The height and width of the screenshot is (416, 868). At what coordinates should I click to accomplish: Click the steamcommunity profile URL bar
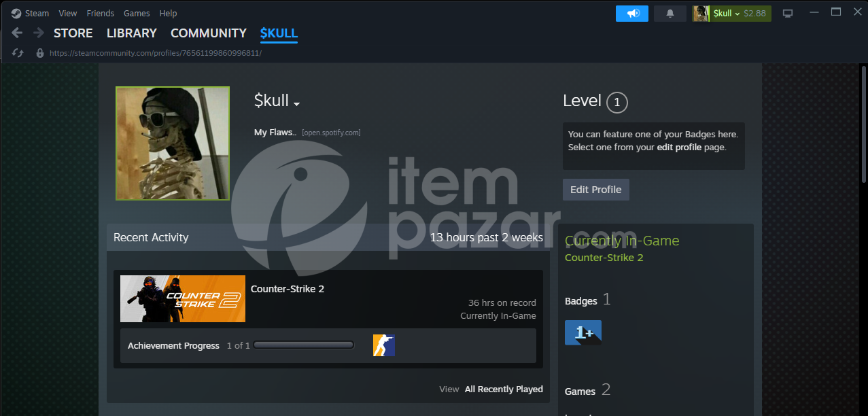click(156, 53)
